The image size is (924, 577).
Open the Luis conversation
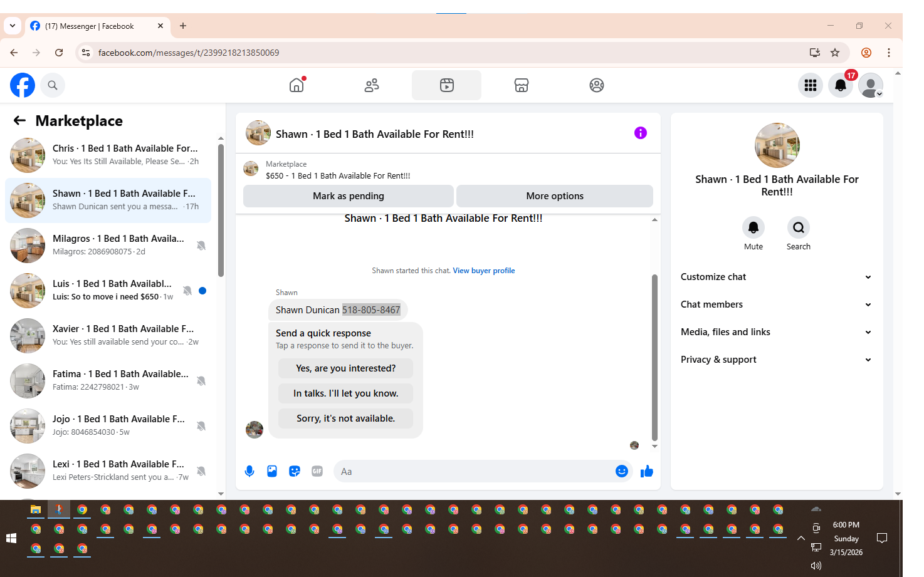pyautogui.click(x=108, y=291)
